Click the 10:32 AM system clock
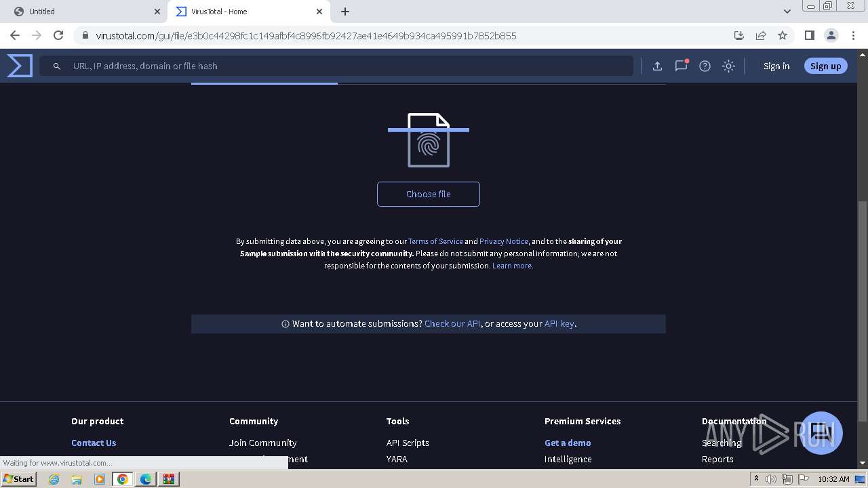 click(833, 479)
